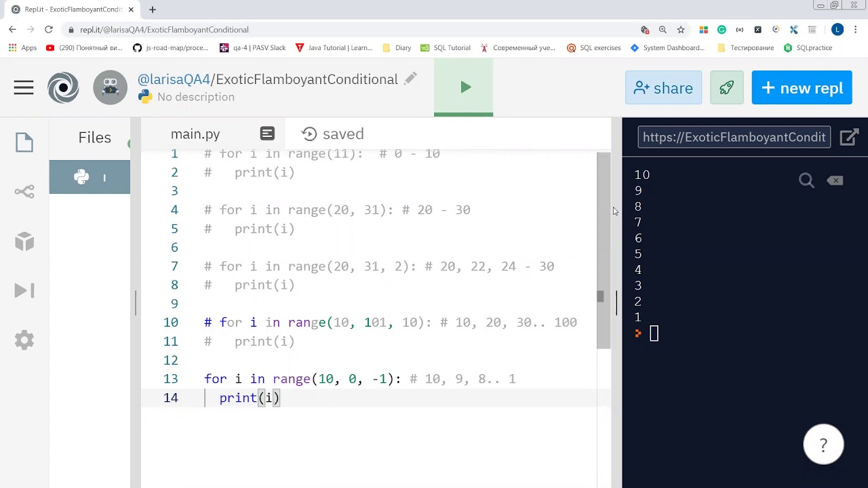Viewport: 868px width, 488px height.
Task: Open the SQLpractice bookmark
Action: click(x=808, y=48)
